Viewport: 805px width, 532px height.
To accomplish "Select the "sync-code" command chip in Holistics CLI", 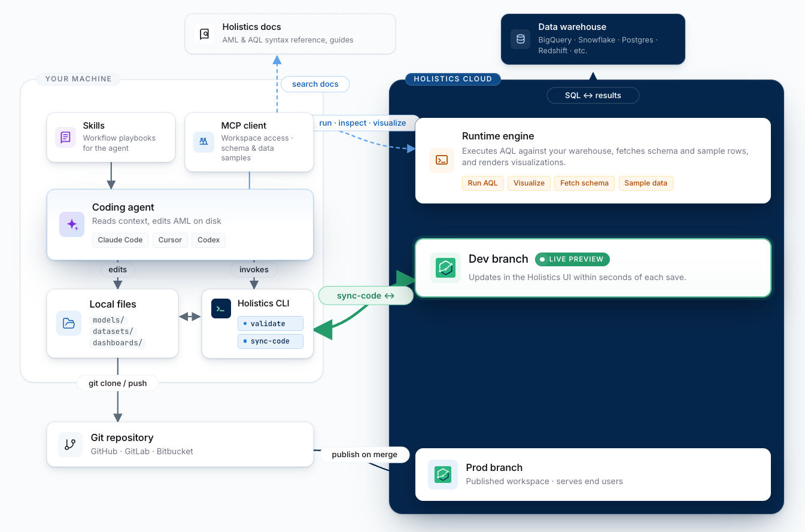I will (271, 341).
